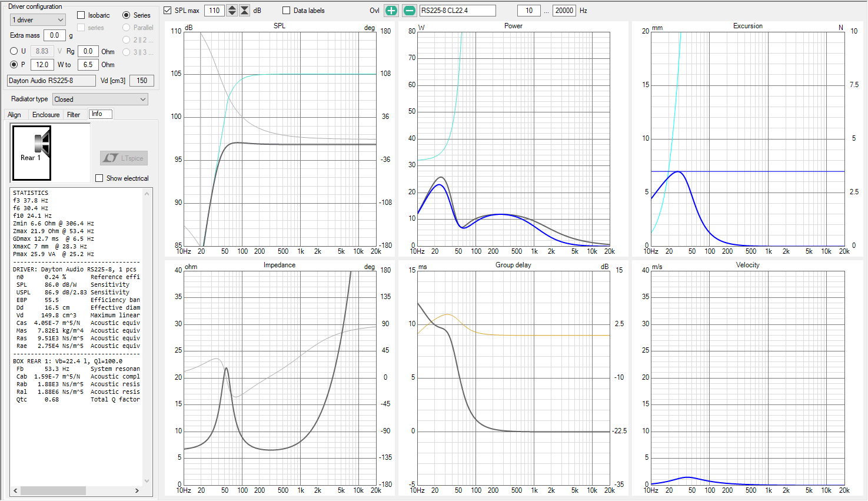868x501 pixels.
Task: Click the Dayton Audio RS225-8 driver field
Action: tap(51, 81)
